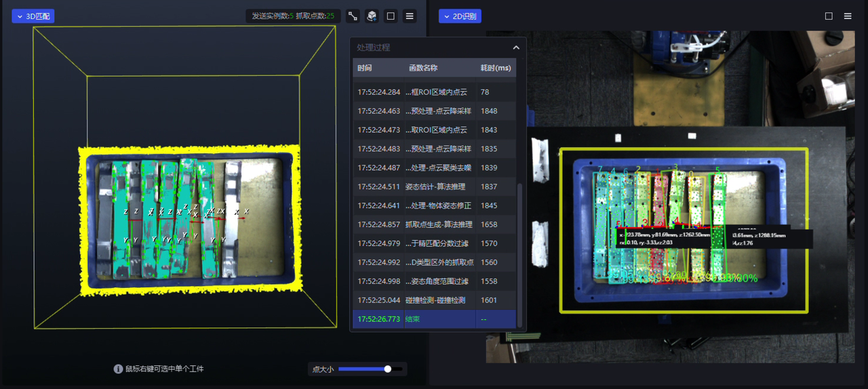
Task: Select the 结束 row at 17:52:26.773
Action: pos(434,319)
